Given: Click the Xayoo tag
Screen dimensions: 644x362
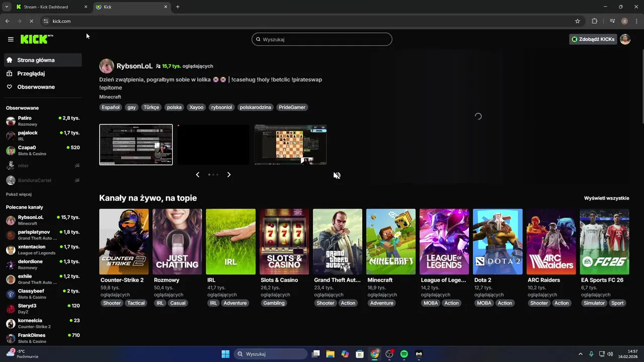Looking at the screenshot, I should click(196, 107).
